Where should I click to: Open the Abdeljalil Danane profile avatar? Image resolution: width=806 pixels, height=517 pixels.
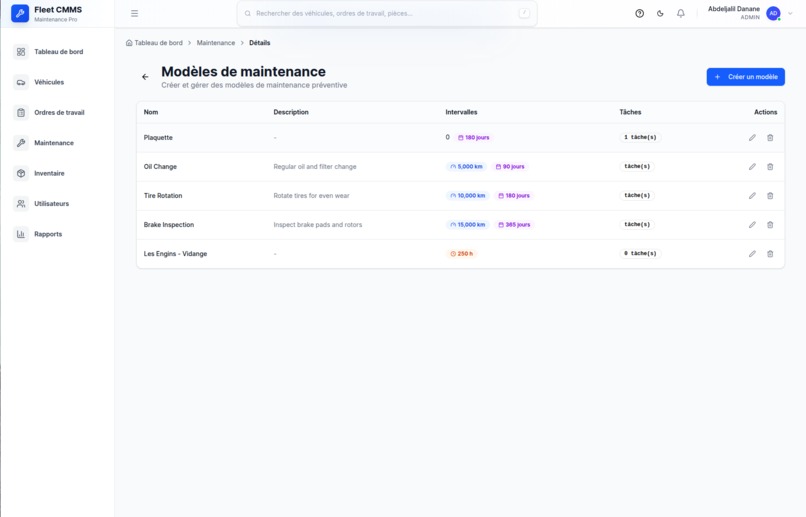click(773, 13)
